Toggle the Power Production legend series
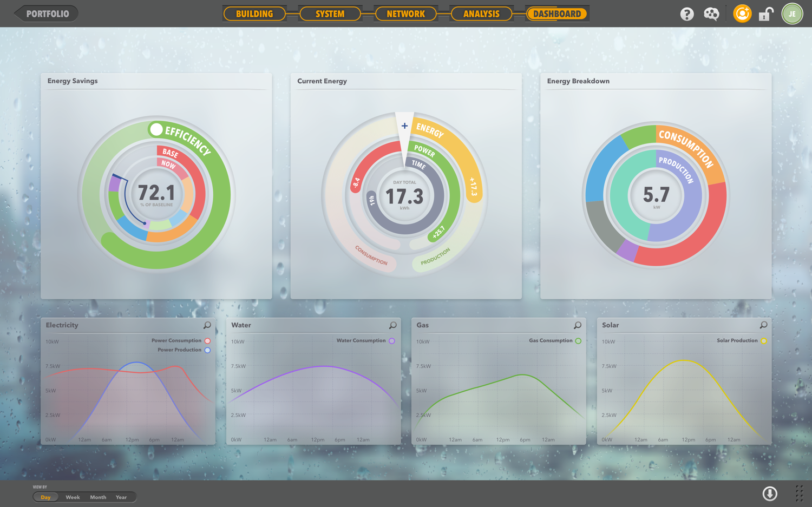The width and height of the screenshot is (812, 507). pyautogui.click(x=207, y=350)
